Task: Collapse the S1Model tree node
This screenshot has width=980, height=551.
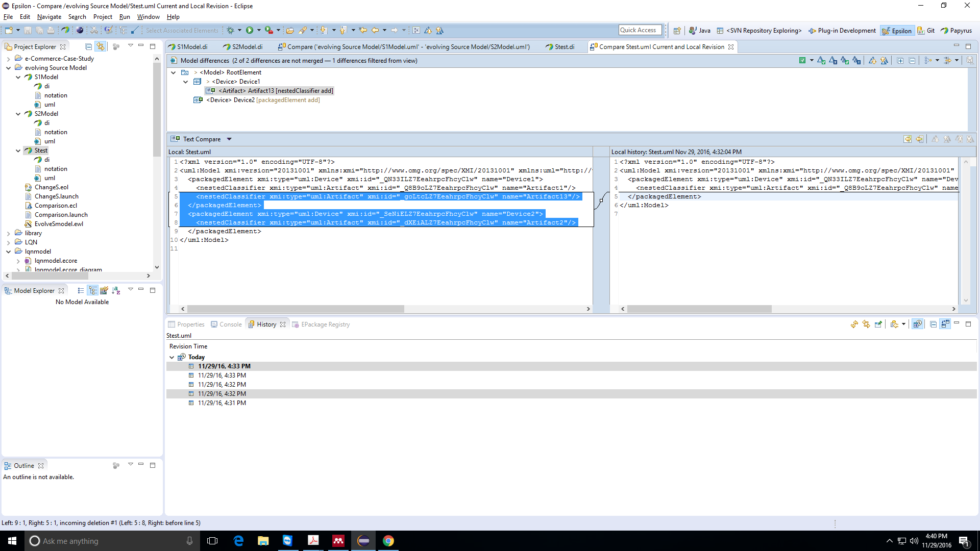Action: click(18, 77)
